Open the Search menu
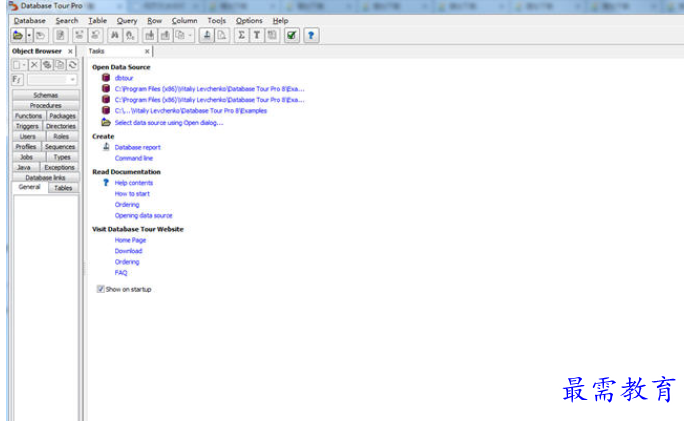 tap(67, 21)
